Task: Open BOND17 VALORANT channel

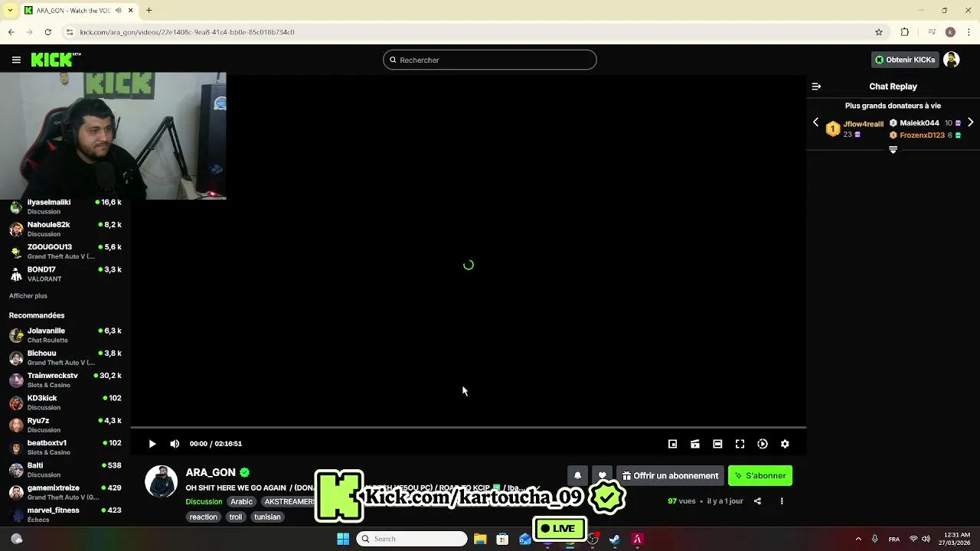Action: click(65, 274)
